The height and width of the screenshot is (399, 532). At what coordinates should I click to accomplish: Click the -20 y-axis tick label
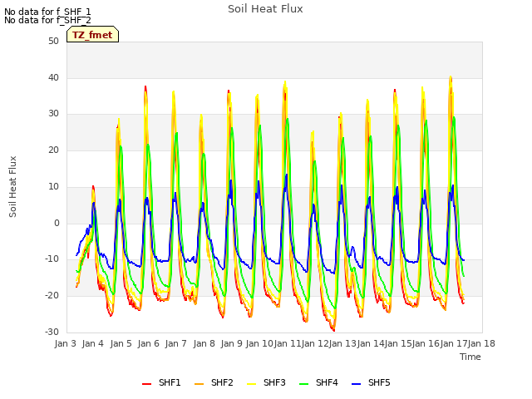point(52,296)
